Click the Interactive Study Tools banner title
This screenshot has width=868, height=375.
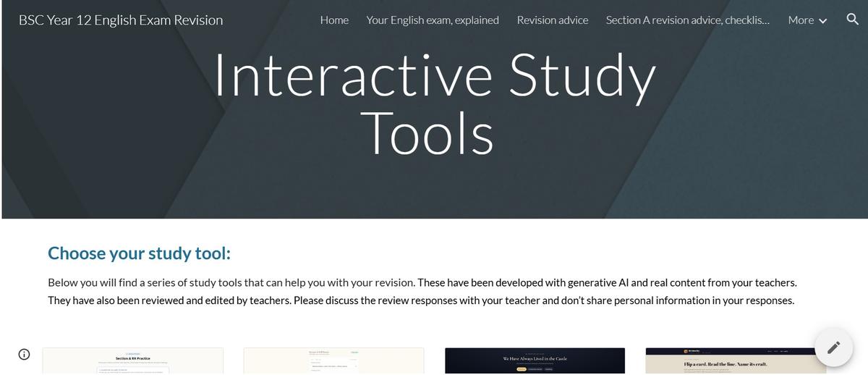(434, 105)
